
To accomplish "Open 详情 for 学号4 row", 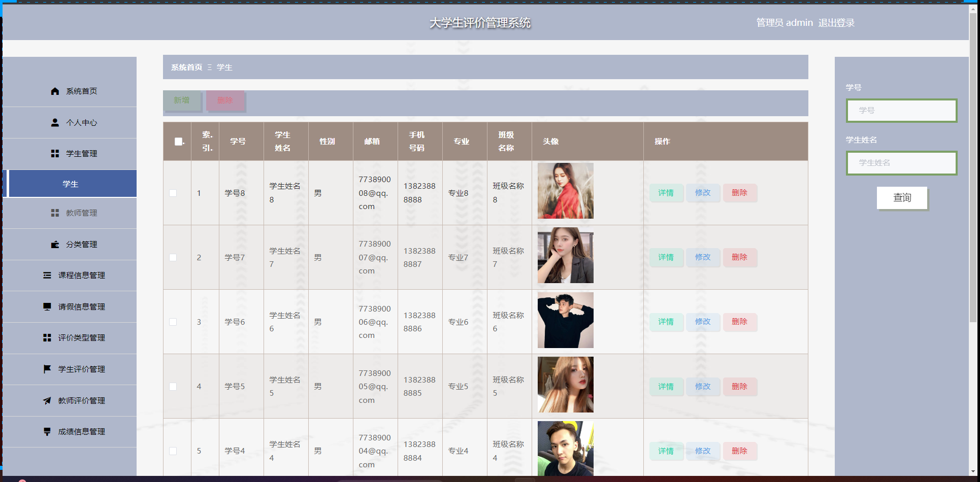I will pyautogui.click(x=666, y=451).
